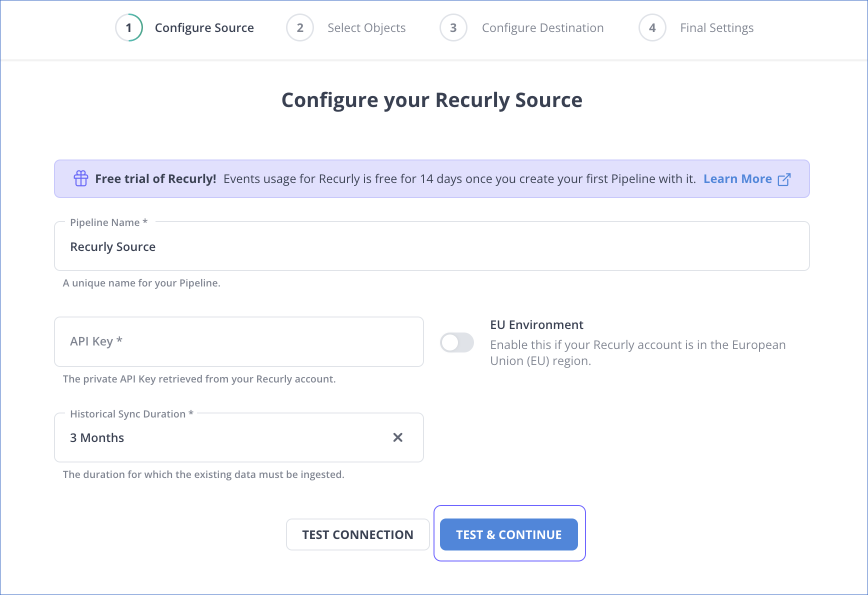This screenshot has height=595, width=868.
Task: Open the Historical Sync Duration dropdown
Action: coord(239,437)
